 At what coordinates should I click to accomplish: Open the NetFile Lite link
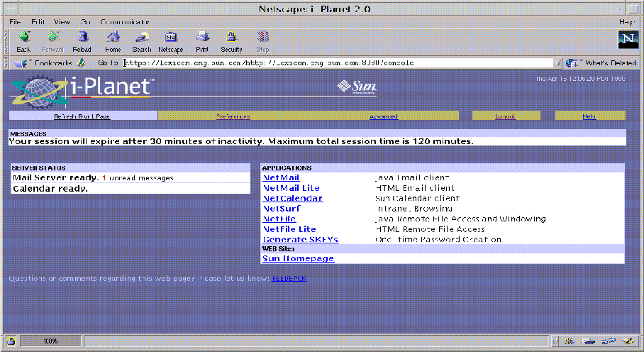(289, 229)
